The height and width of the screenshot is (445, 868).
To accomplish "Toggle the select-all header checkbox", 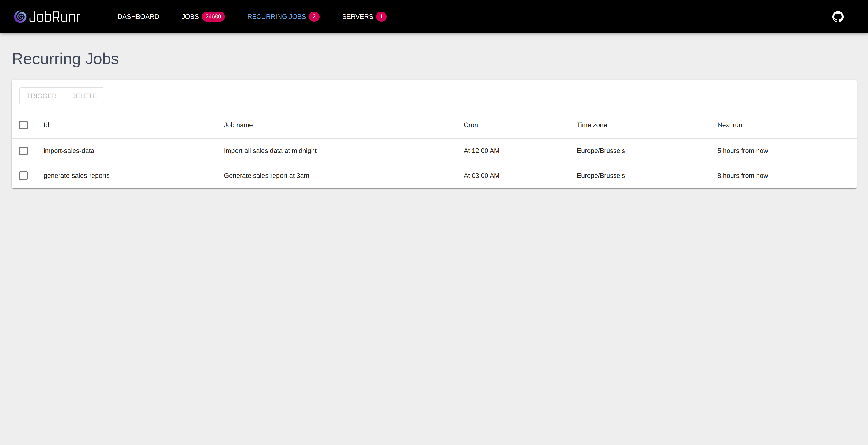I will [23, 125].
